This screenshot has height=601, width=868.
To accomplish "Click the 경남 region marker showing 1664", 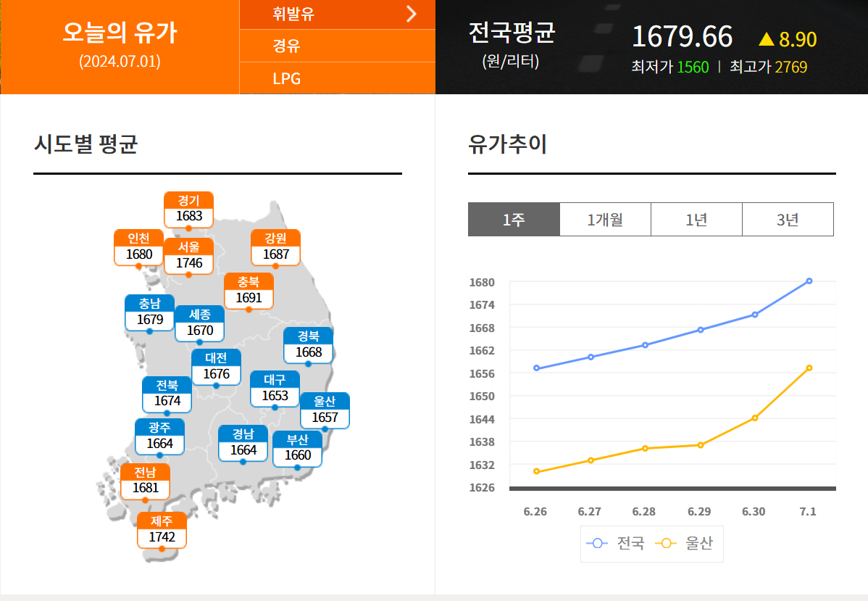I will [243, 443].
